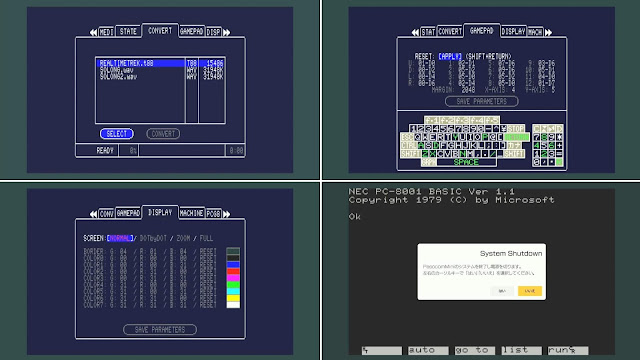Click the highlighted yellow button in System Shutdown dialog
This screenshot has width=640, height=360.
click(x=530, y=291)
